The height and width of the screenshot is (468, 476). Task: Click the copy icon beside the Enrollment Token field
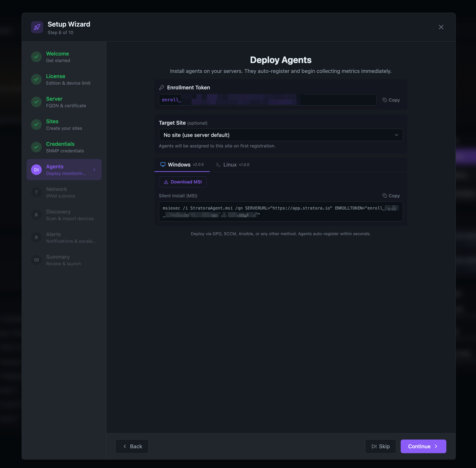tap(384, 100)
